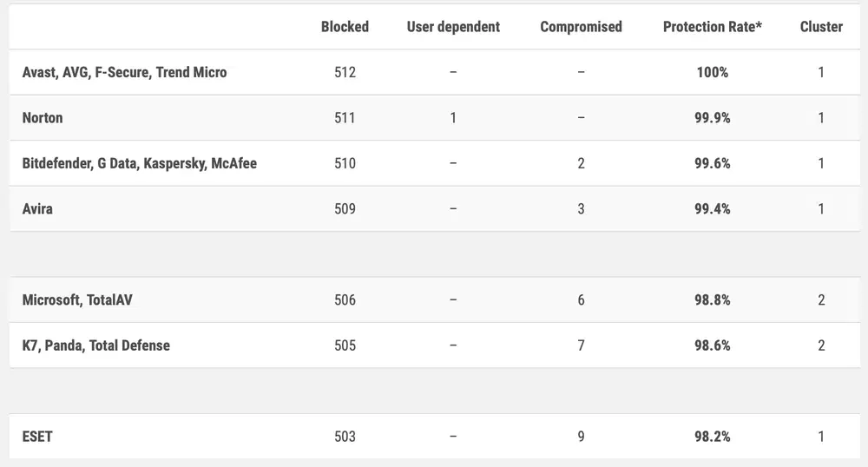This screenshot has height=467, width=868.
Task: Select the ESET row label
Action: coord(37,436)
